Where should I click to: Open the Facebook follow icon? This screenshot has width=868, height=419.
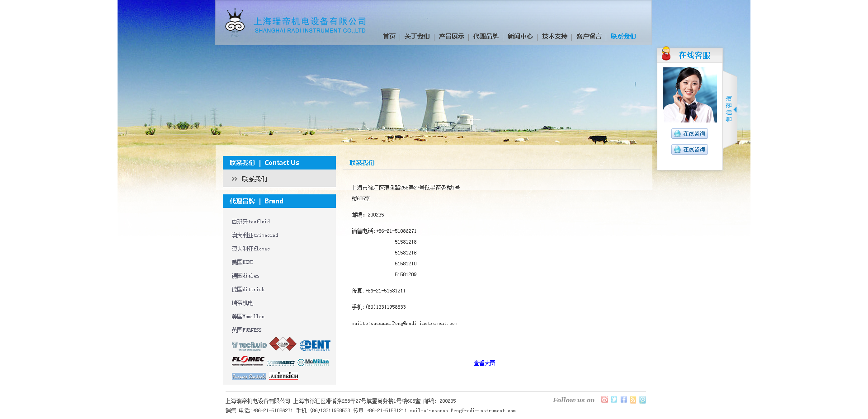(x=623, y=400)
